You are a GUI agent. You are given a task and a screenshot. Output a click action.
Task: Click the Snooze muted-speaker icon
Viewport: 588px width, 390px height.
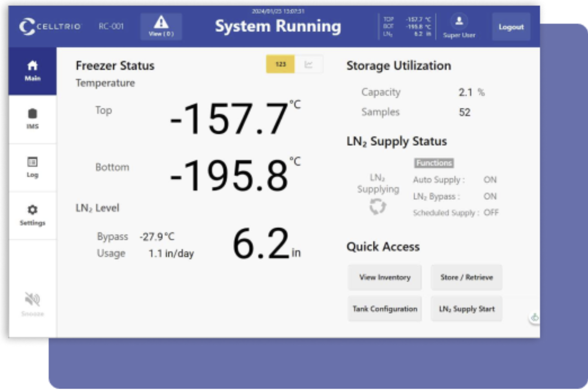[x=32, y=299]
